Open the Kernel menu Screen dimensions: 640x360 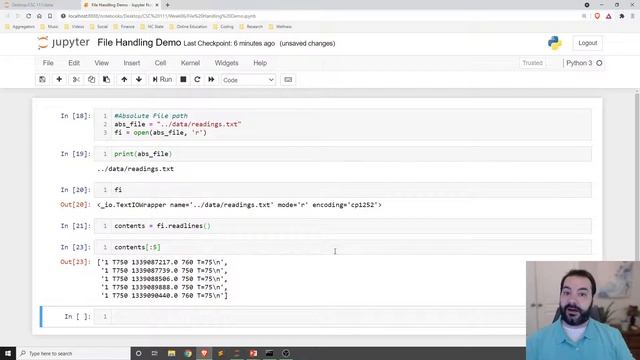click(190, 63)
